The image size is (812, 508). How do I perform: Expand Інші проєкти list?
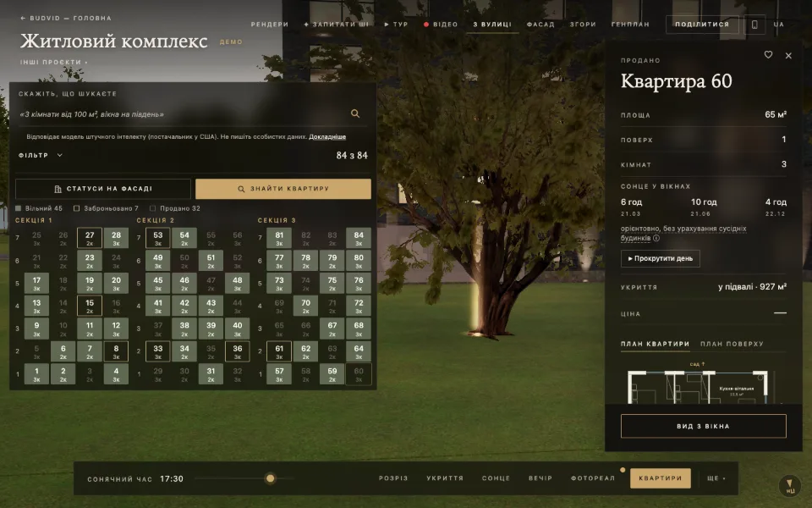pyautogui.click(x=54, y=62)
